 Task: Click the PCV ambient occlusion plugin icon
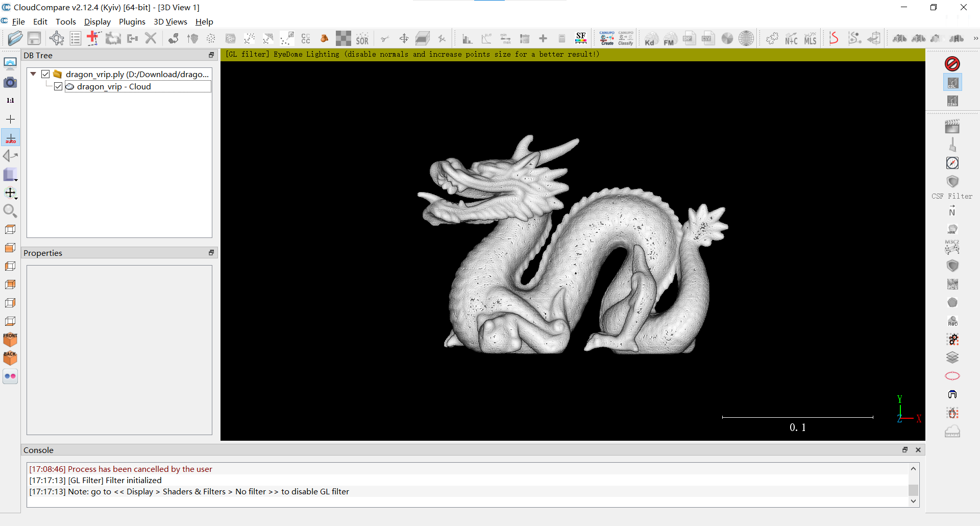click(x=952, y=284)
